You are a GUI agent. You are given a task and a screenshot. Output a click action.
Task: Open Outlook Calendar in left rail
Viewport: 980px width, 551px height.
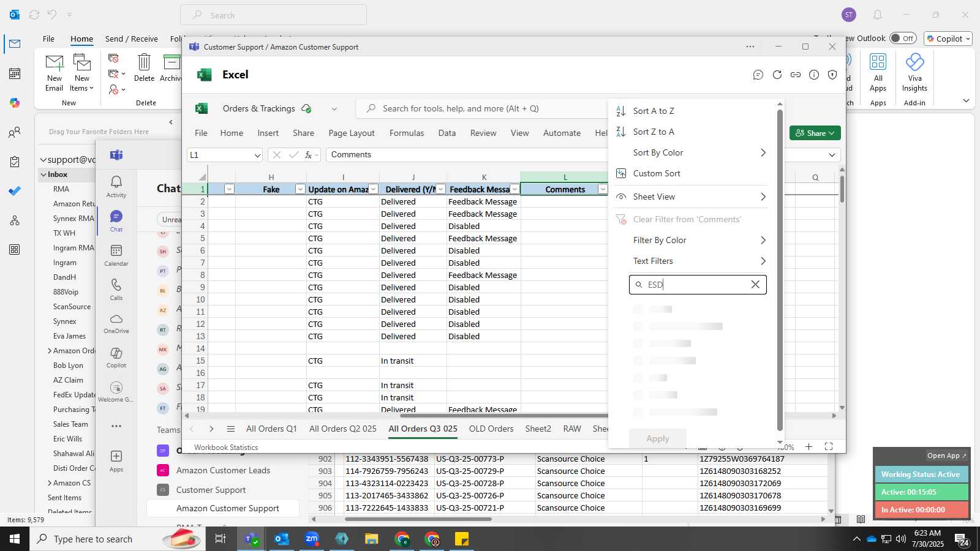pos(15,73)
